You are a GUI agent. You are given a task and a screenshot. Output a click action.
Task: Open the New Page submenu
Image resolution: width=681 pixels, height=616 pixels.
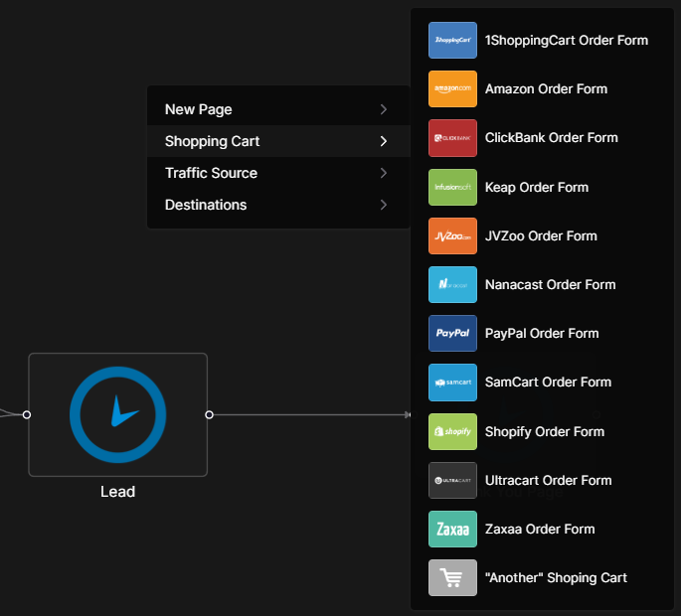point(278,109)
